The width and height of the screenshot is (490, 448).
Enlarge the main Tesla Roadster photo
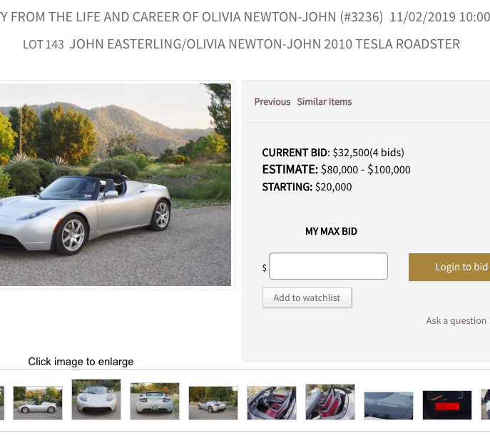pyautogui.click(x=116, y=185)
